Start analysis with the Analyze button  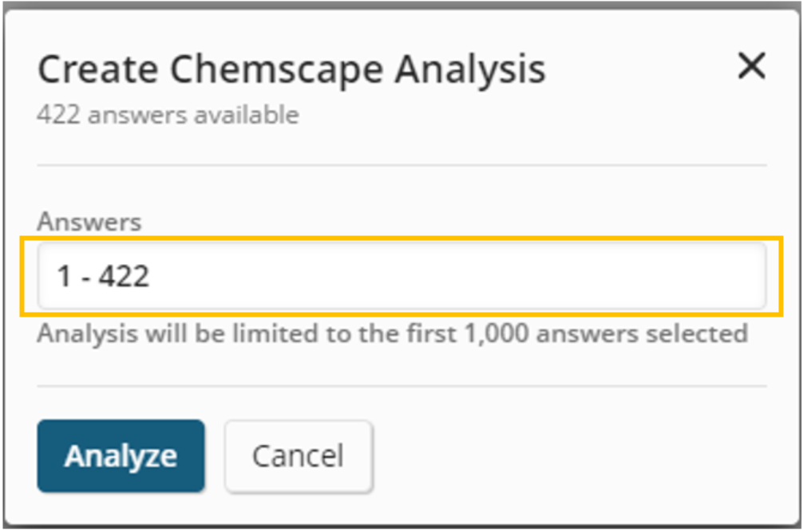coord(121,456)
